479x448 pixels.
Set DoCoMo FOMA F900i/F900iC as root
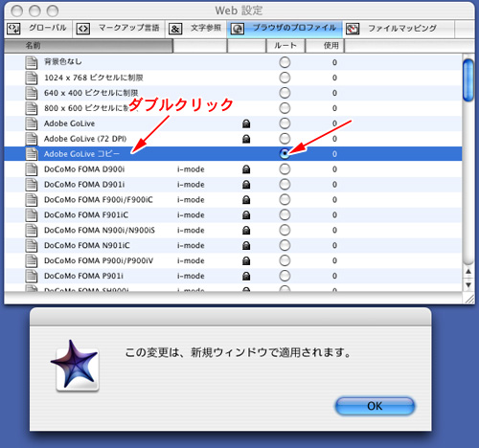tap(285, 200)
